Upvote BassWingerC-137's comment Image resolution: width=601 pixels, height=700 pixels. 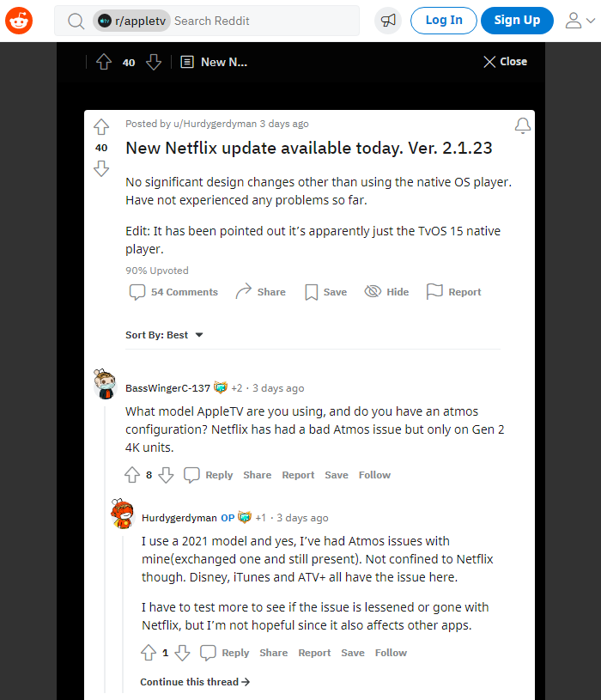(132, 475)
